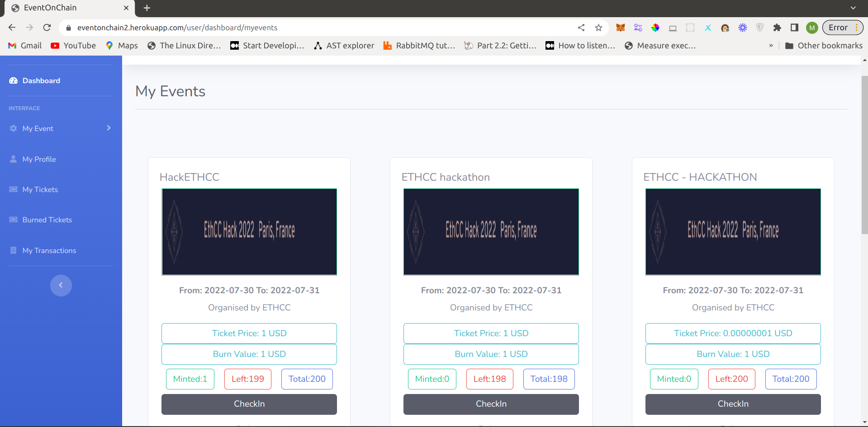Image resolution: width=868 pixels, height=427 pixels.
Task: Click Total:198 badge on ETHCC hackathon
Action: pyautogui.click(x=549, y=379)
